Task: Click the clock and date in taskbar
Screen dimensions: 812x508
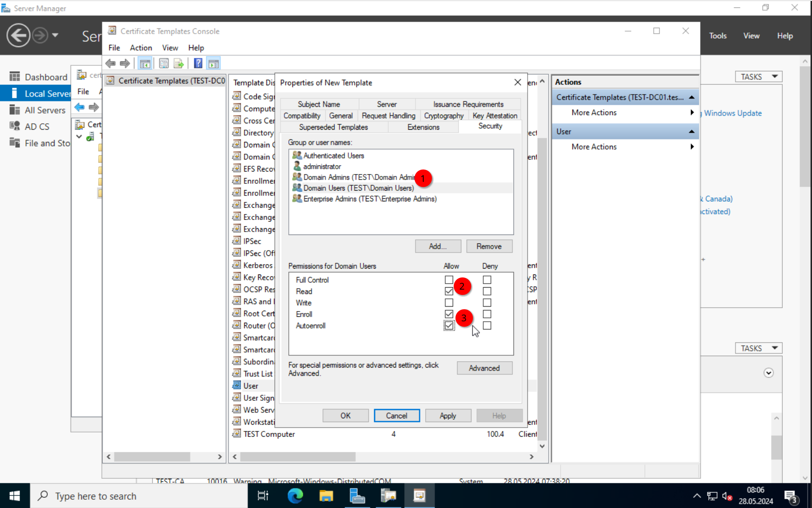Action: 755,496
